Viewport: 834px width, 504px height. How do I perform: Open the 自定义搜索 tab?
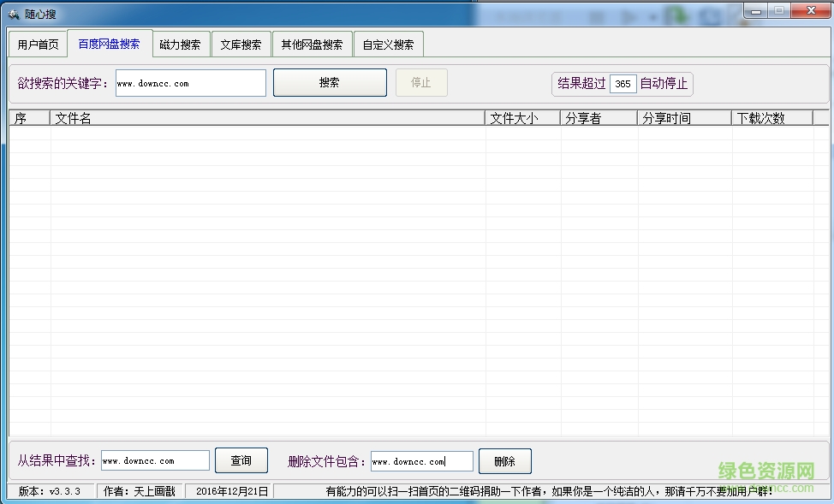coord(388,43)
